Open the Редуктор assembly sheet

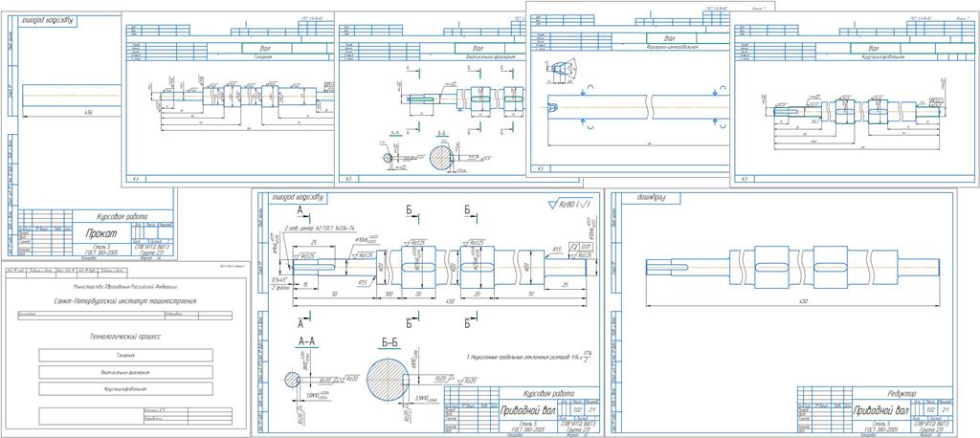click(x=781, y=313)
